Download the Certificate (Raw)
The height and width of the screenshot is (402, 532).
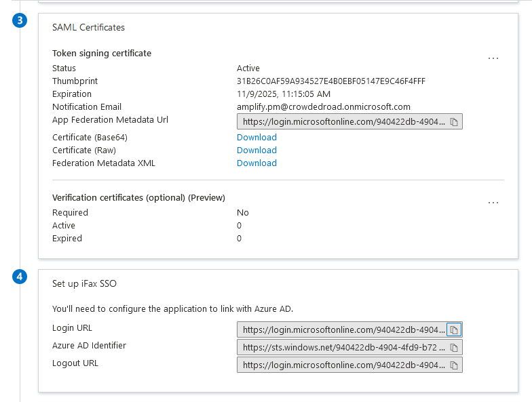[x=256, y=150]
